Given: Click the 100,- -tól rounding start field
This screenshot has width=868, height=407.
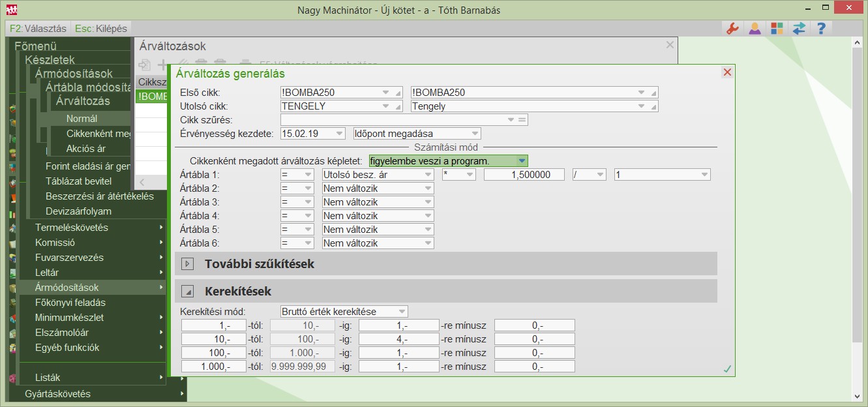Looking at the screenshot, I should click(214, 353).
